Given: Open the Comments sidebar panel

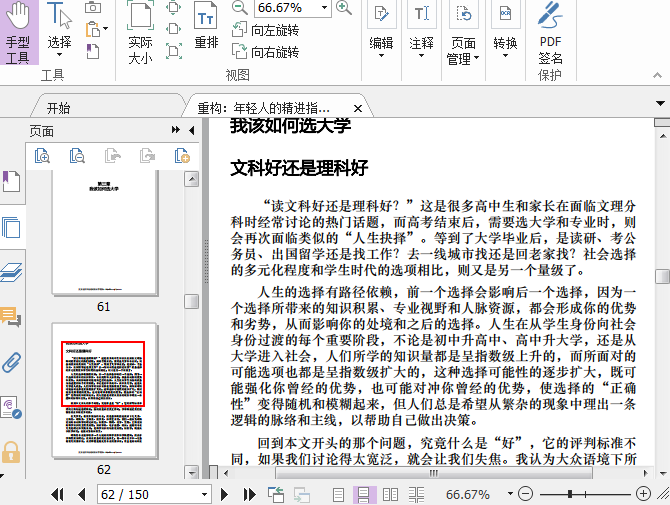Looking at the screenshot, I should [11, 317].
